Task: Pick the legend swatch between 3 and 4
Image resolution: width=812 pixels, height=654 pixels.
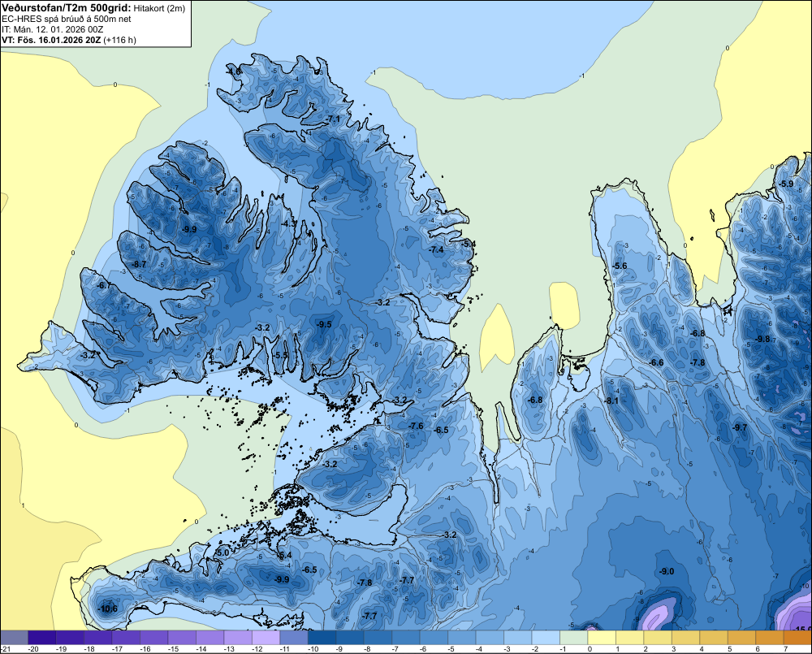Action: tap(685, 638)
